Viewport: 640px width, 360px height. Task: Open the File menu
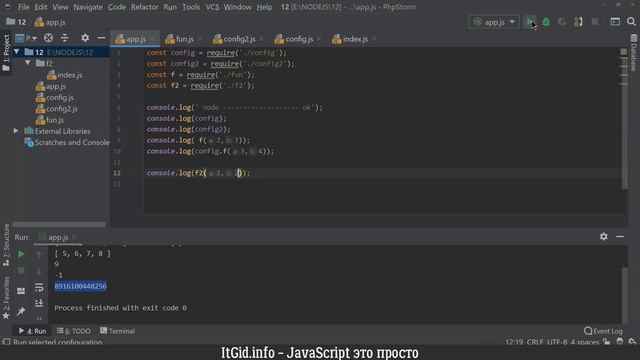click(x=24, y=7)
